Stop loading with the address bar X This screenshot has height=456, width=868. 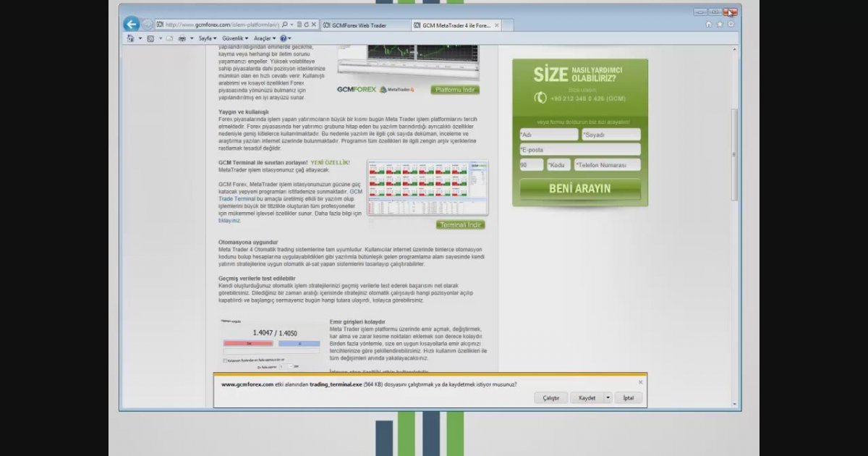[315, 25]
